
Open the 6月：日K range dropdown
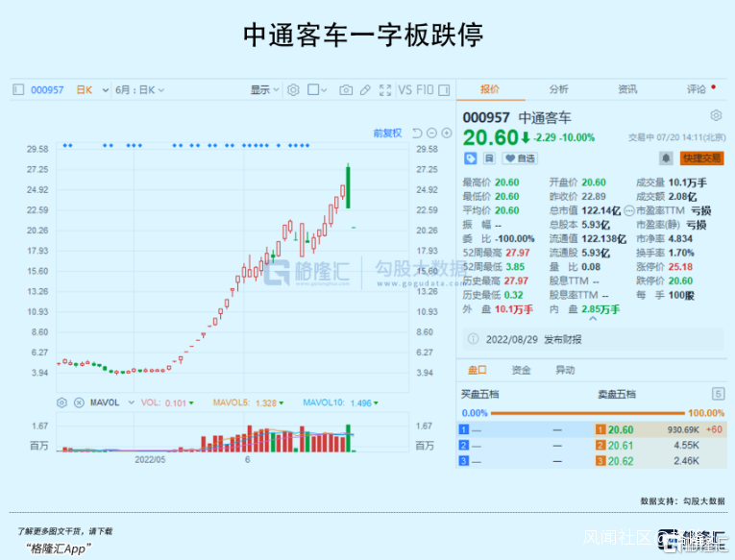click(x=139, y=89)
